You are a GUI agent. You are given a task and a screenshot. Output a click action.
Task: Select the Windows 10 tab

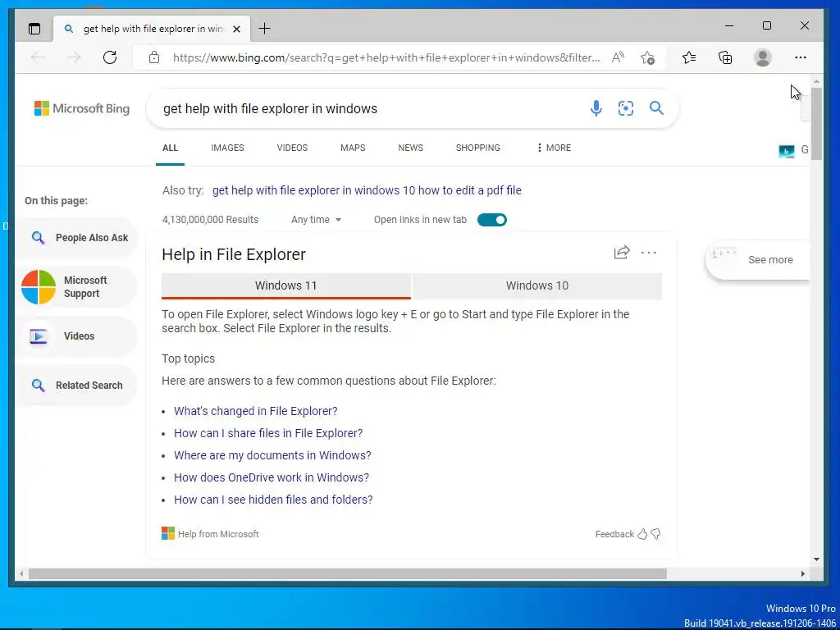[536, 285]
